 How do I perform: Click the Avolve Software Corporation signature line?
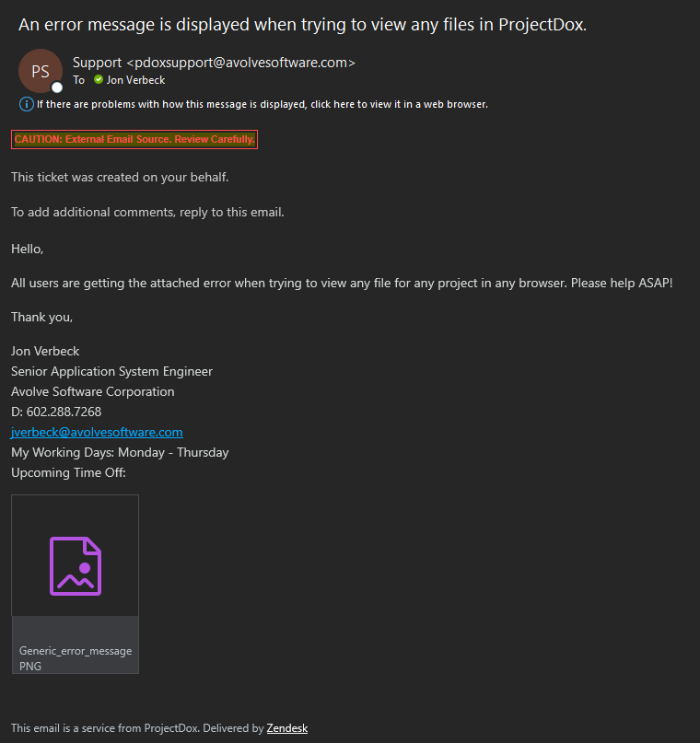[x=93, y=391]
